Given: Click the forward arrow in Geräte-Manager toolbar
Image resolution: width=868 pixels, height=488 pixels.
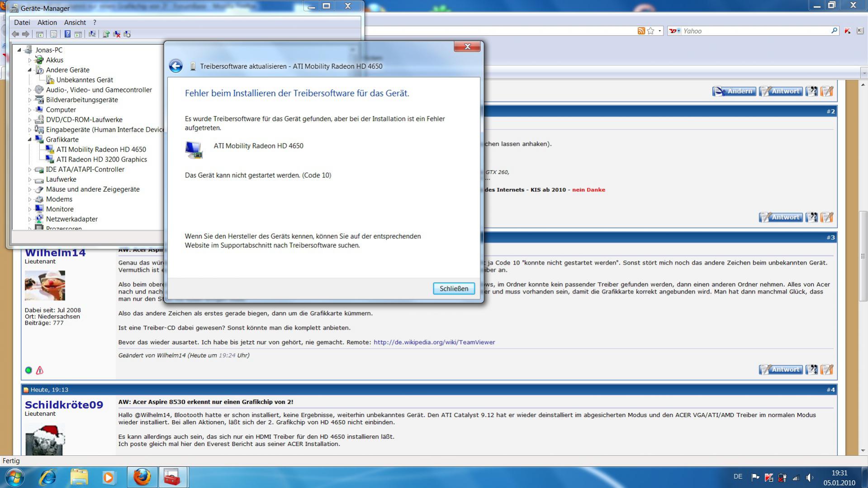Looking at the screenshot, I should coord(26,34).
